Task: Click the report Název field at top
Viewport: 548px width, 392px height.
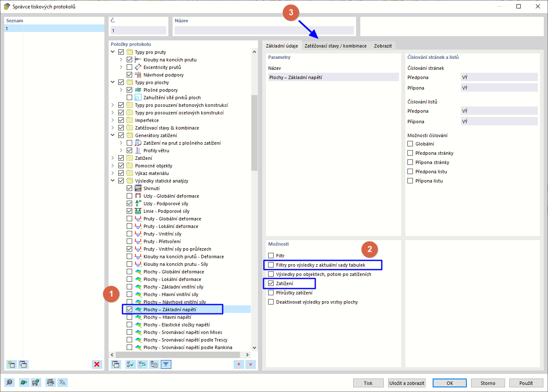Action: (264, 30)
